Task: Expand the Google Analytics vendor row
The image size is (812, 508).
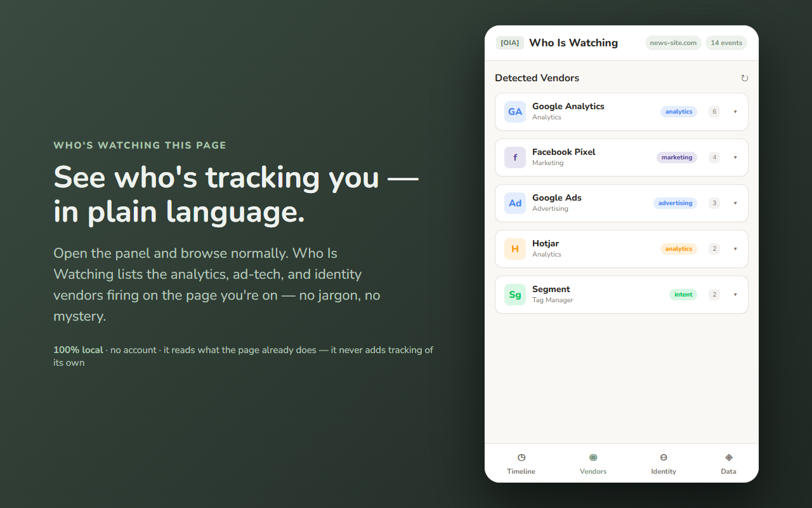Action: 735,112
